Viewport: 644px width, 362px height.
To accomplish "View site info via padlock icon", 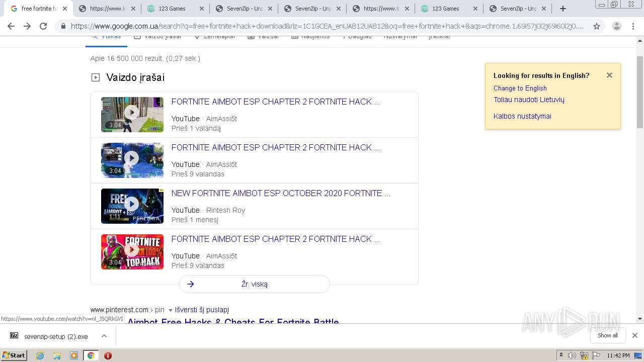I will (x=63, y=26).
